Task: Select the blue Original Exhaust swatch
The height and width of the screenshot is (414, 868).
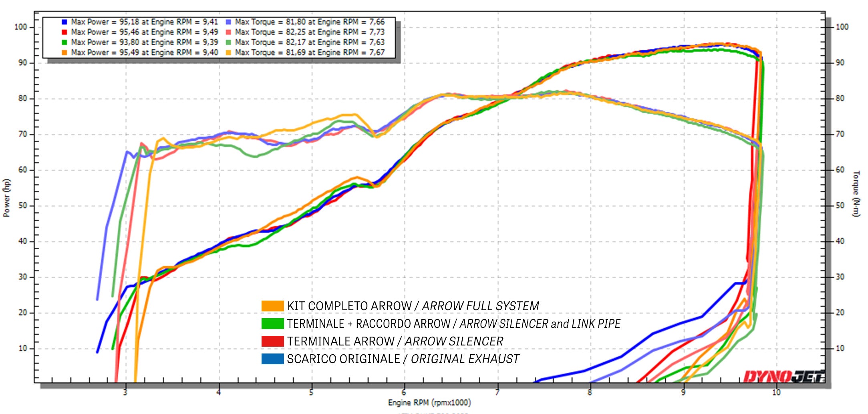Action: click(x=272, y=359)
